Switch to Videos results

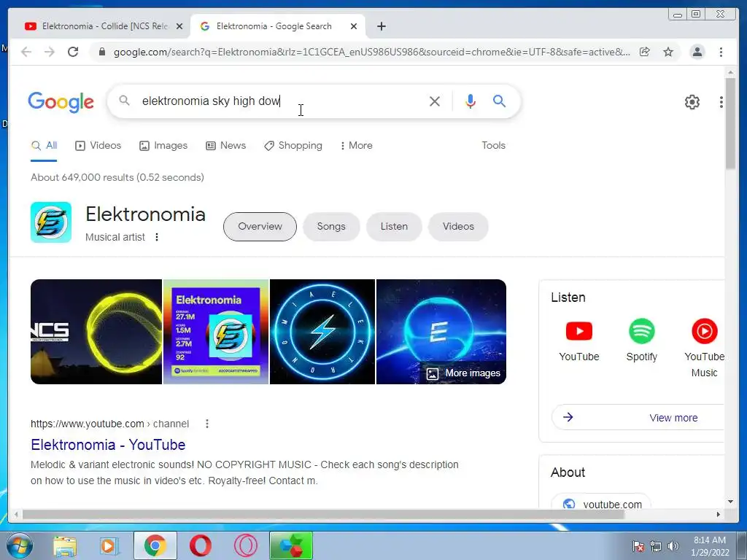(x=98, y=146)
